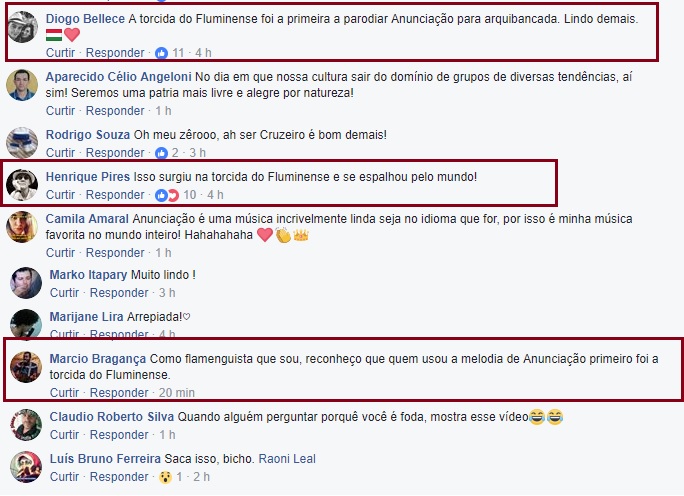The height and width of the screenshot is (496, 684).
Task: Open Diogo Bellece's profile picture
Action: [x=22, y=27]
